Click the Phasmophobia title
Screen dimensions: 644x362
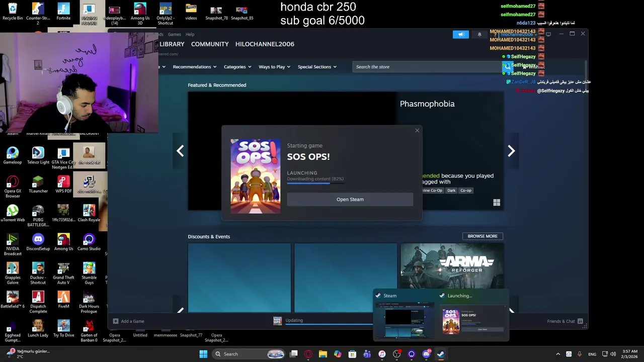click(427, 104)
